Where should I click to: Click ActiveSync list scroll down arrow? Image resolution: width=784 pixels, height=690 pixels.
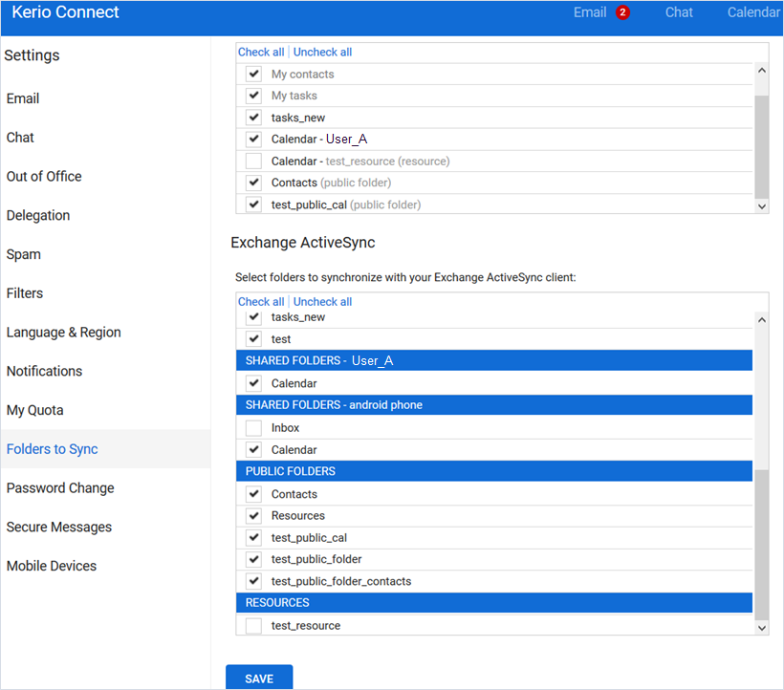pyautogui.click(x=761, y=627)
